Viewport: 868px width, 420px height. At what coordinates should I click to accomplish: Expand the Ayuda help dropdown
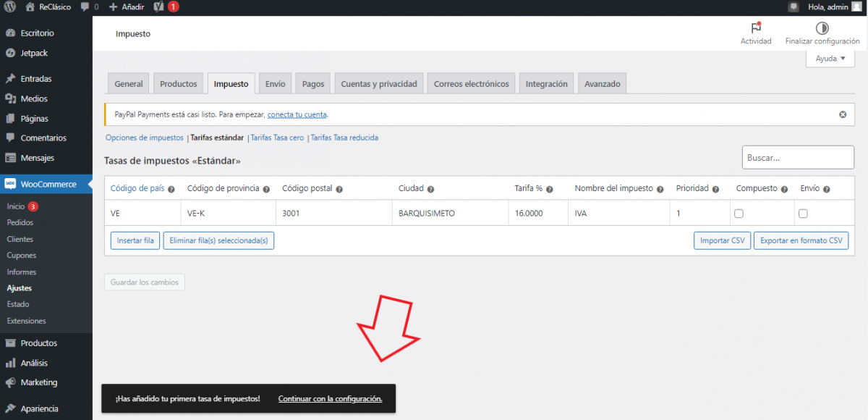(830, 59)
